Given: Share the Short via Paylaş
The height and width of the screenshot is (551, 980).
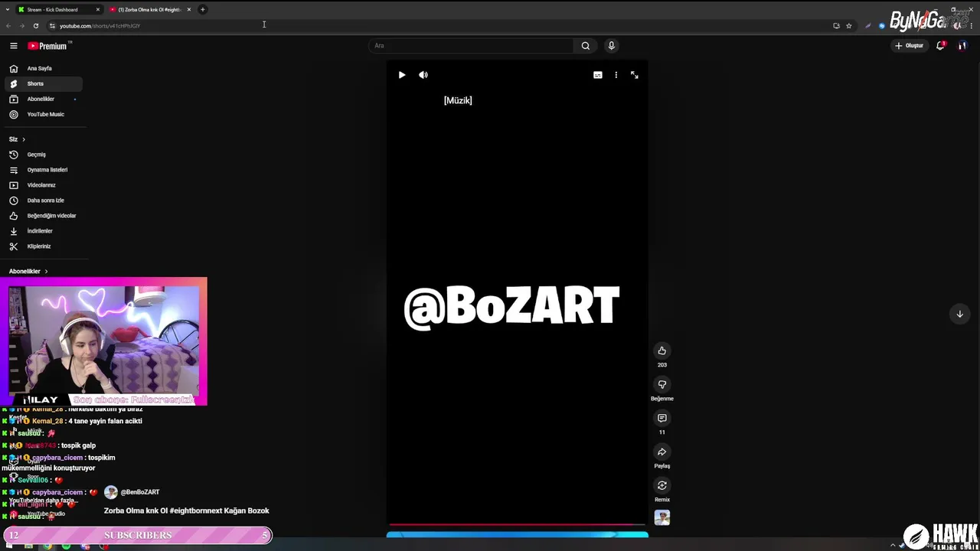Looking at the screenshot, I should tap(662, 452).
